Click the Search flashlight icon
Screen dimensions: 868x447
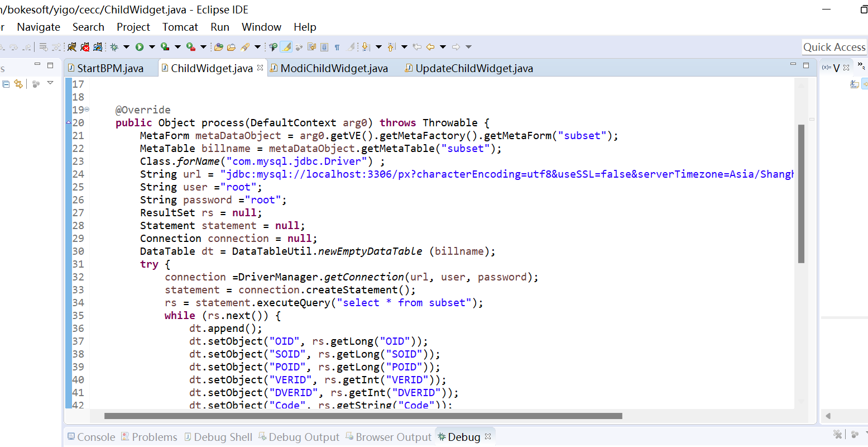coord(244,47)
